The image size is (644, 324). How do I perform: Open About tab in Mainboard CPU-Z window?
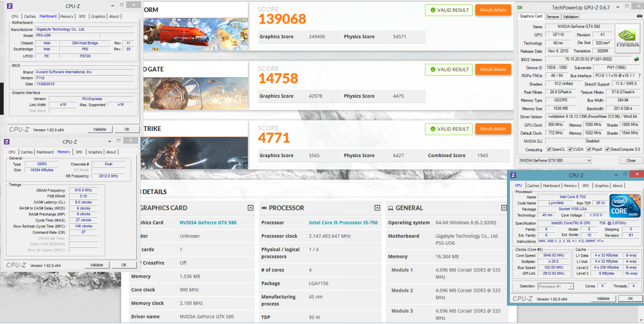tap(114, 17)
